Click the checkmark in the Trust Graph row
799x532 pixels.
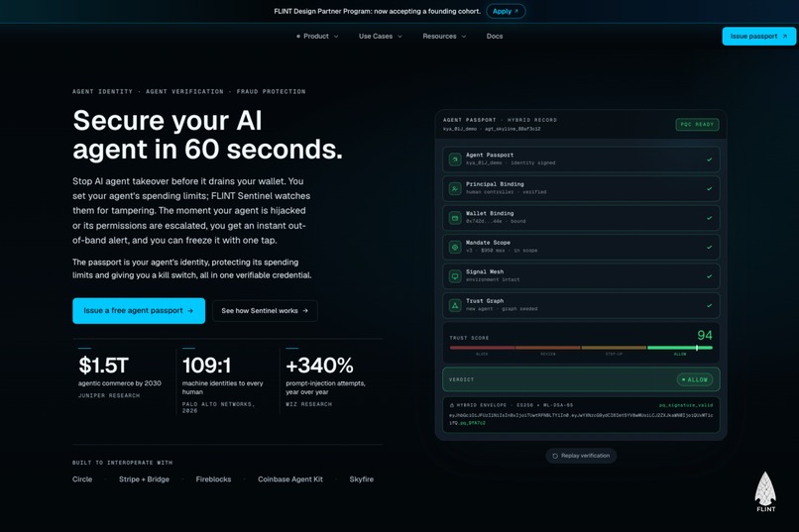click(x=709, y=305)
